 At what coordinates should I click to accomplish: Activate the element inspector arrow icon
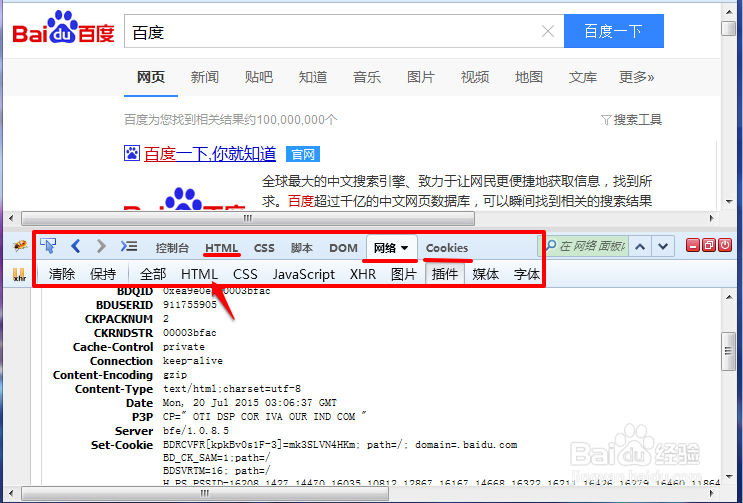(48, 246)
